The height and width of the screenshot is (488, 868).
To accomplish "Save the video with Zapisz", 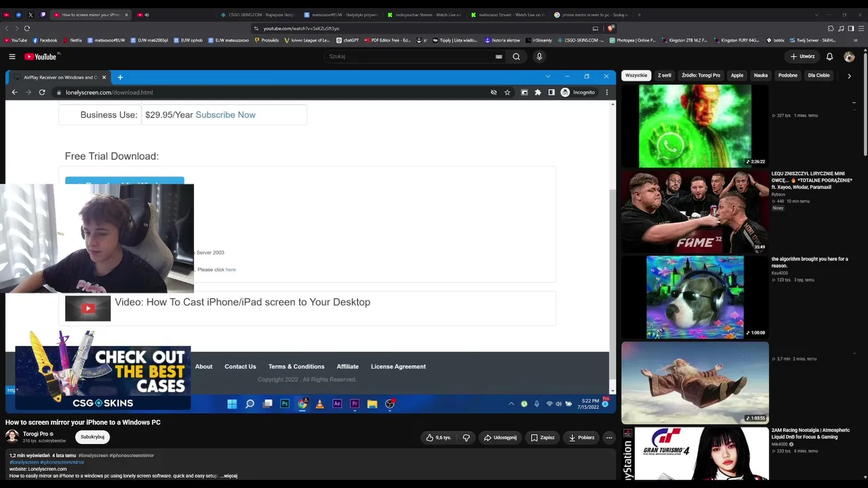I will (542, 438).
